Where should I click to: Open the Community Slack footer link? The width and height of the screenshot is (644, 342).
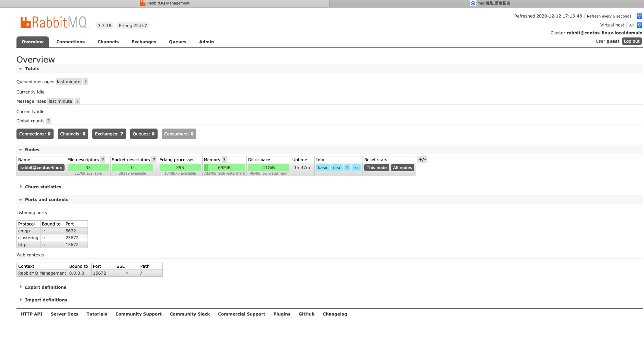coord(190,314)
